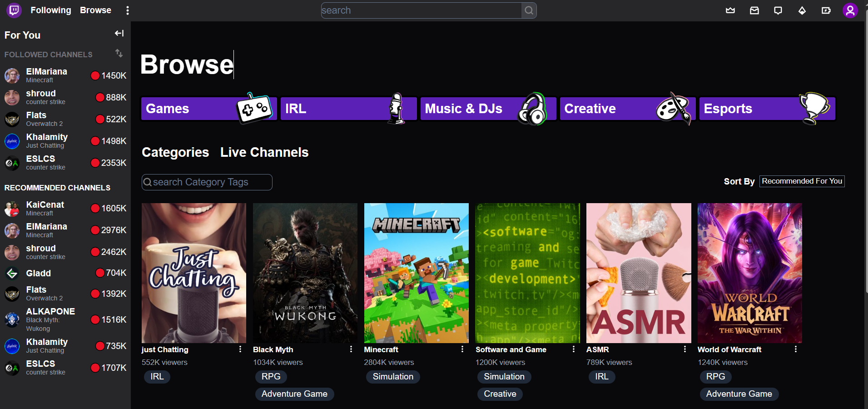Open options for Minecraft card

tap(462, 349)
